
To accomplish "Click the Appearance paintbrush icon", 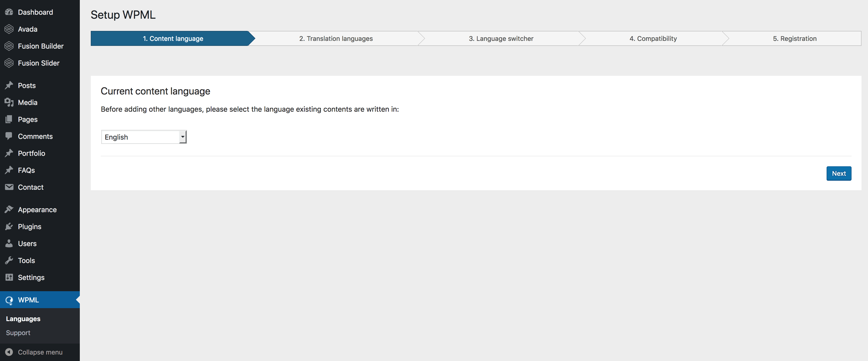I will click(x=9, y=209).
